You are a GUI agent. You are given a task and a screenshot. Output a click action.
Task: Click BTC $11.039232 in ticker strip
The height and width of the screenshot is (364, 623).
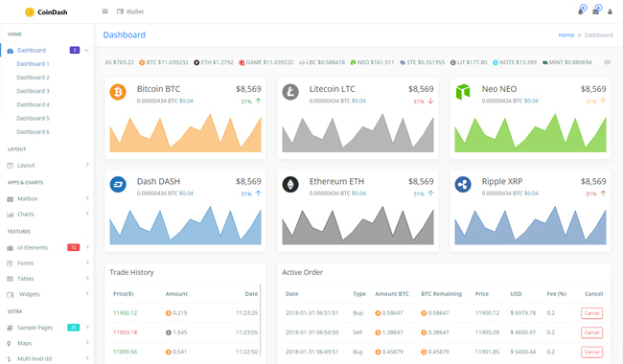click(164, 62)
